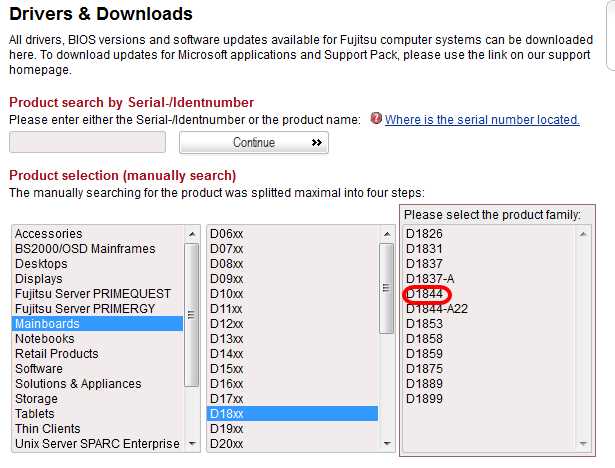Click the Continue button
Viewport: 615px width, 468px height.
(254, 142)
